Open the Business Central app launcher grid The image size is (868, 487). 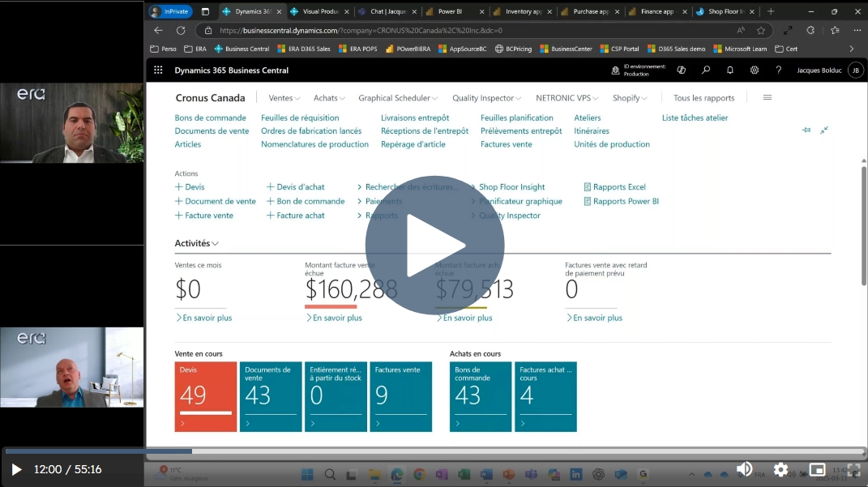pyautogui.click(x=158, y=70)
